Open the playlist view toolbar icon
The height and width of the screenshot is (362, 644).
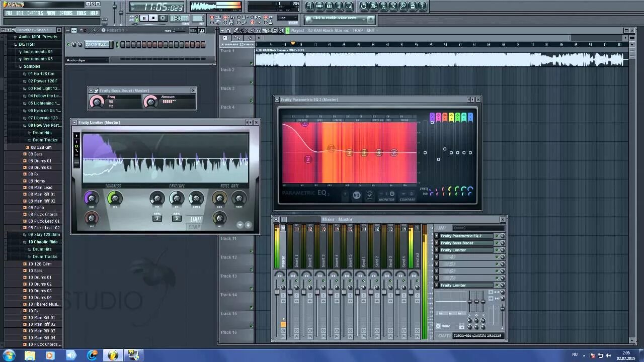[x=310, y=6]
